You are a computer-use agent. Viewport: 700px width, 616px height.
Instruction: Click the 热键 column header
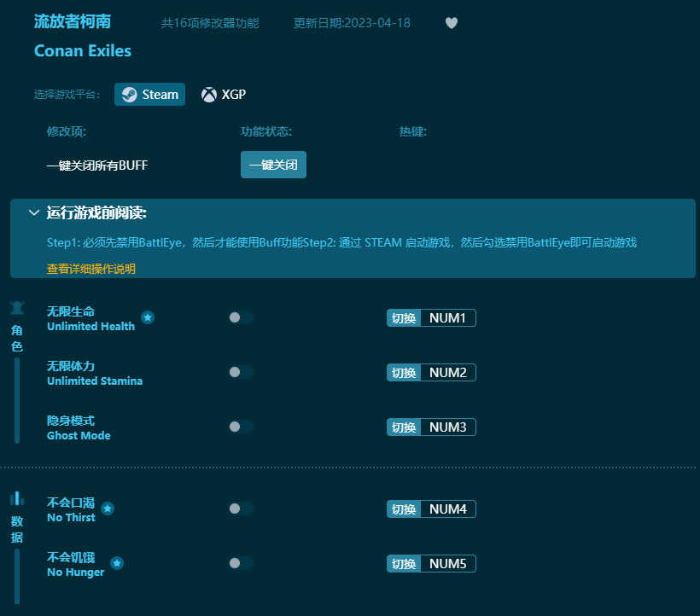click(413, 131)
